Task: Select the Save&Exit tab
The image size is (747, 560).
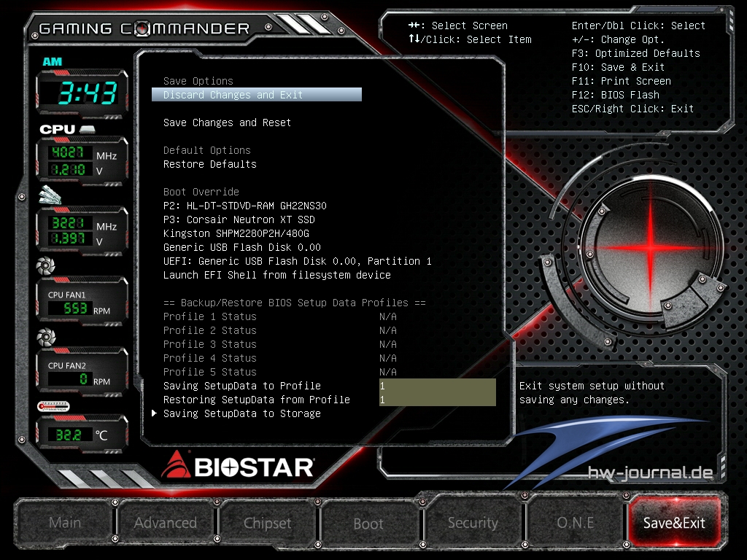Action: coord(674,523)
